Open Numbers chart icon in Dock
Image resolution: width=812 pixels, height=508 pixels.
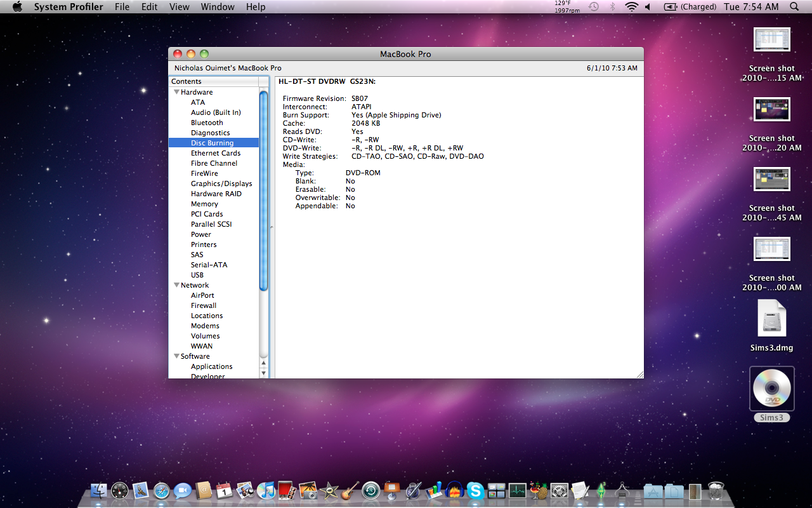click(x=433, y=490)
